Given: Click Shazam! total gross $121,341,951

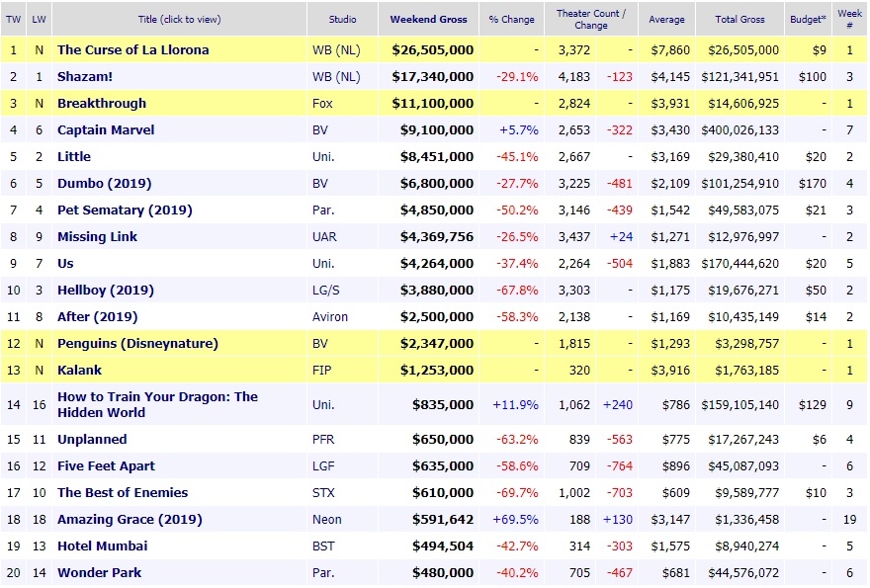Looking at the screenshot, I should 740,76.
